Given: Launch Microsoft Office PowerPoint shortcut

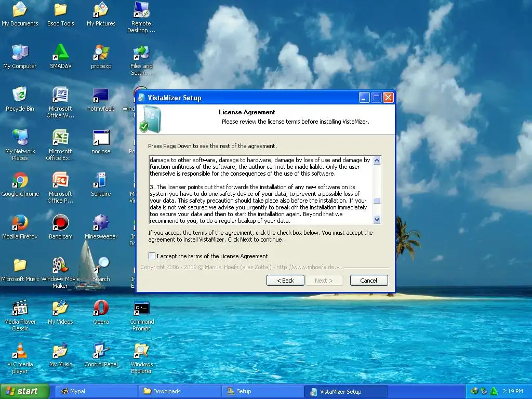Looking at the screenshot, I should pos(60,188).
